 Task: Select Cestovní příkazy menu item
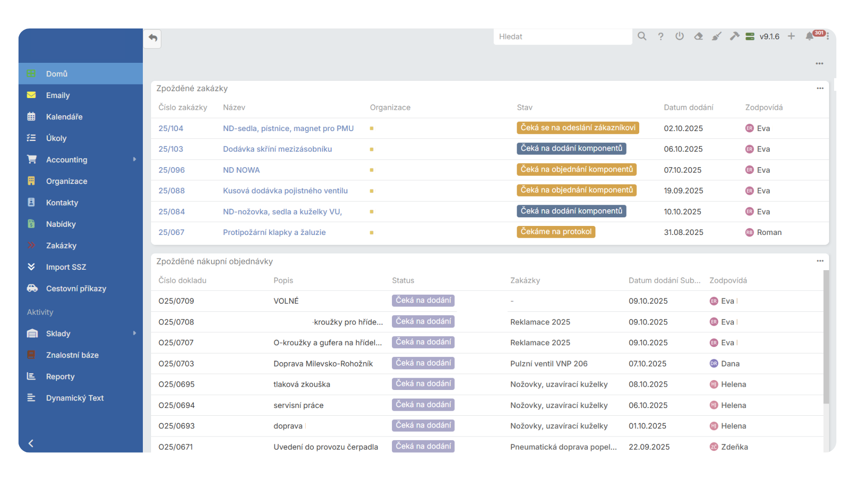76,288
